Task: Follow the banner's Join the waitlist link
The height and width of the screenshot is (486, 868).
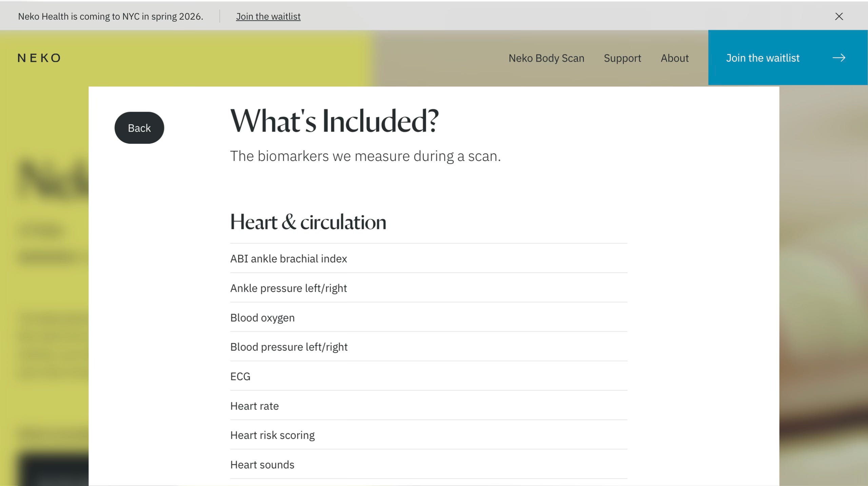Action: [x=268, y=16]
